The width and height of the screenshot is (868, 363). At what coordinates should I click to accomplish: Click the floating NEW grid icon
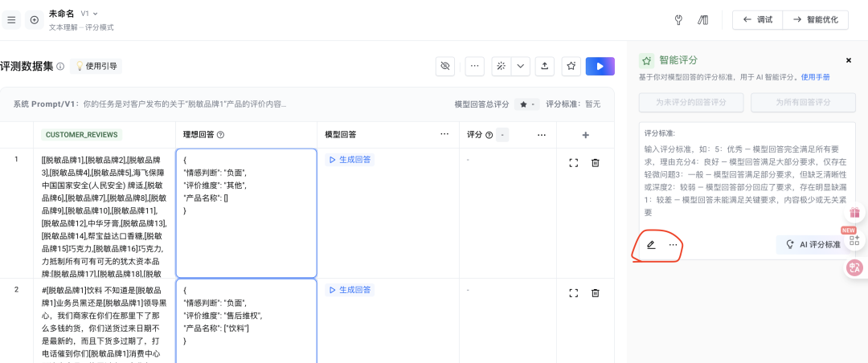point(854,239)
